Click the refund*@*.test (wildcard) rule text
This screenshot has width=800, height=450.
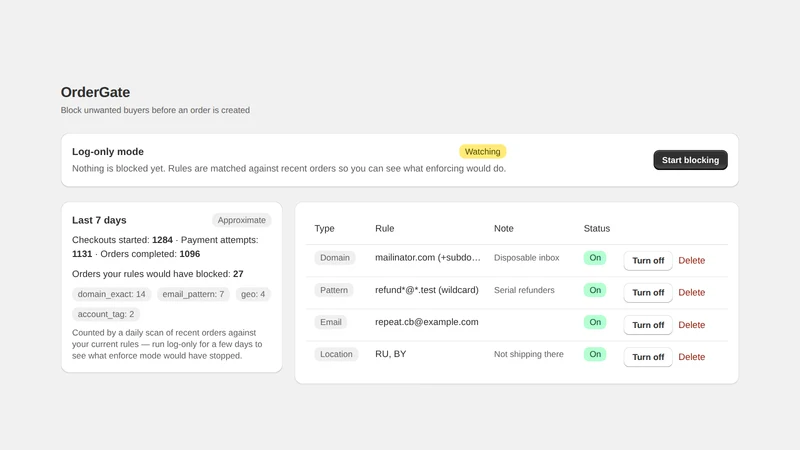[x=427, y=290]
